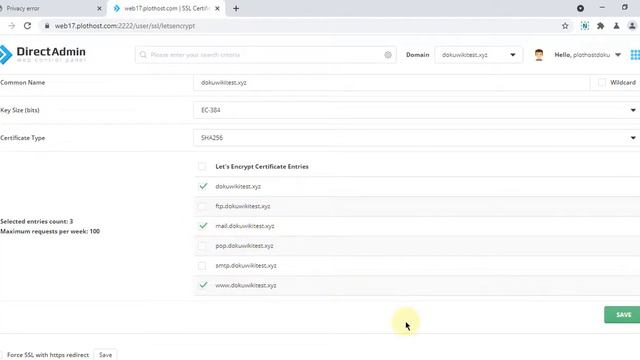Select the web17.plothost.com SSL tab
640x360 pixels.
pyautogui.click(x=166, y=8)
